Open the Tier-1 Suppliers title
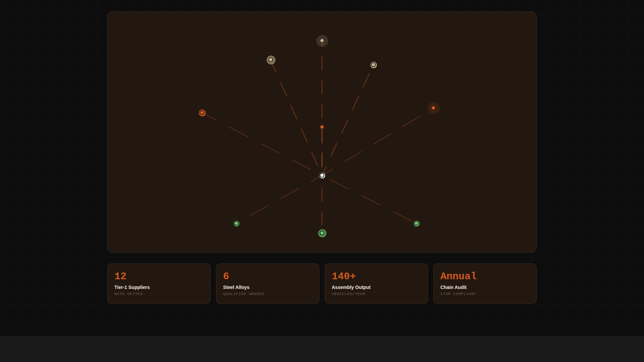 click(132, 287)
